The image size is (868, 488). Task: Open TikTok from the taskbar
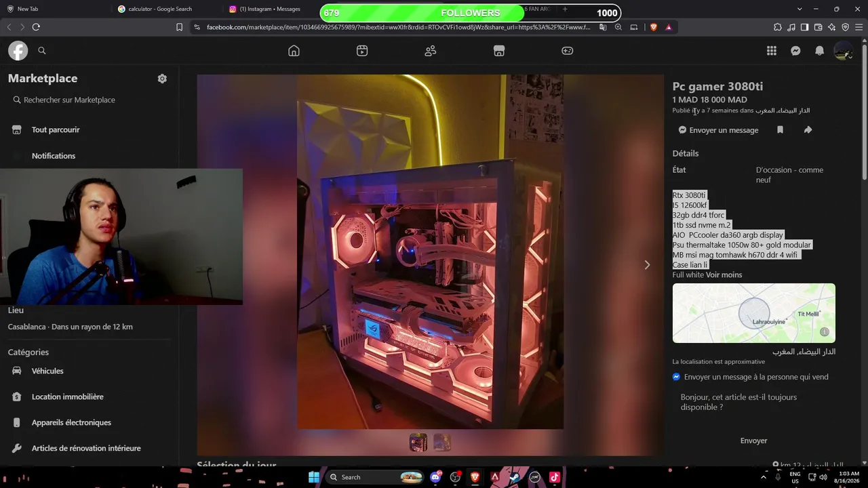[555, 477]
